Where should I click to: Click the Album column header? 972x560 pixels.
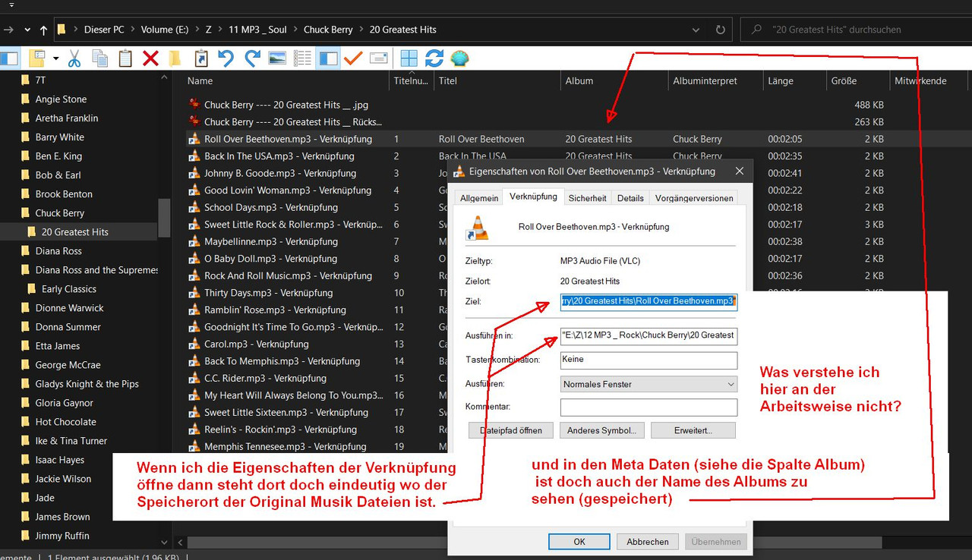click(x=614, y=80)
